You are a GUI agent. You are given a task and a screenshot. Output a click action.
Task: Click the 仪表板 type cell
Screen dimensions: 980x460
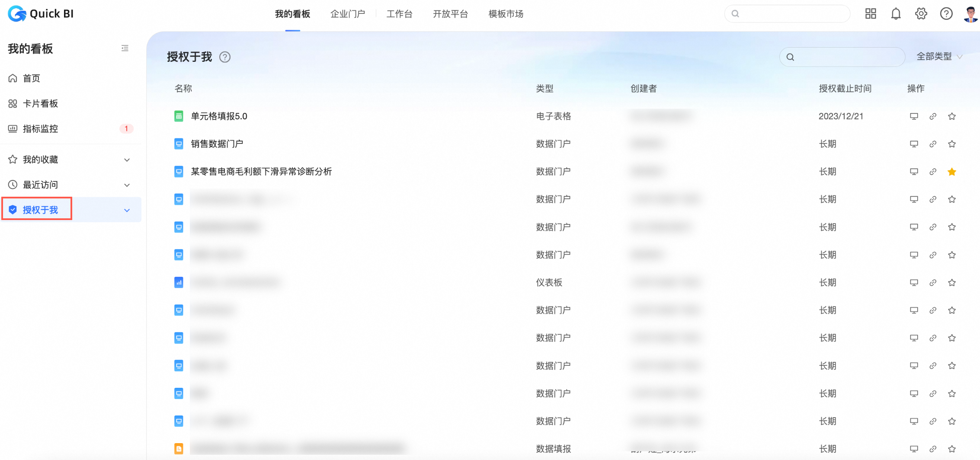[549, 283]
